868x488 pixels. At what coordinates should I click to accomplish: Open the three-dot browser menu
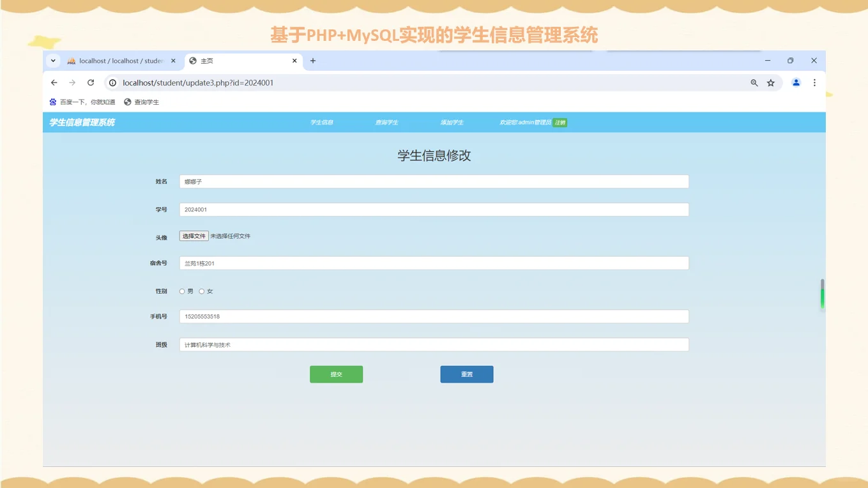[814, 82]
